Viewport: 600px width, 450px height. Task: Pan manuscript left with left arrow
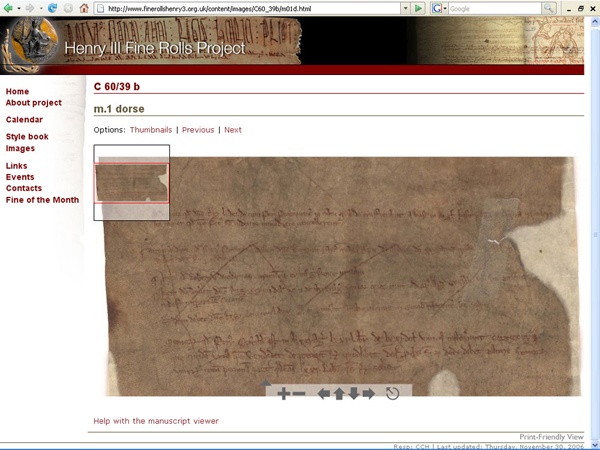(324, 394)
